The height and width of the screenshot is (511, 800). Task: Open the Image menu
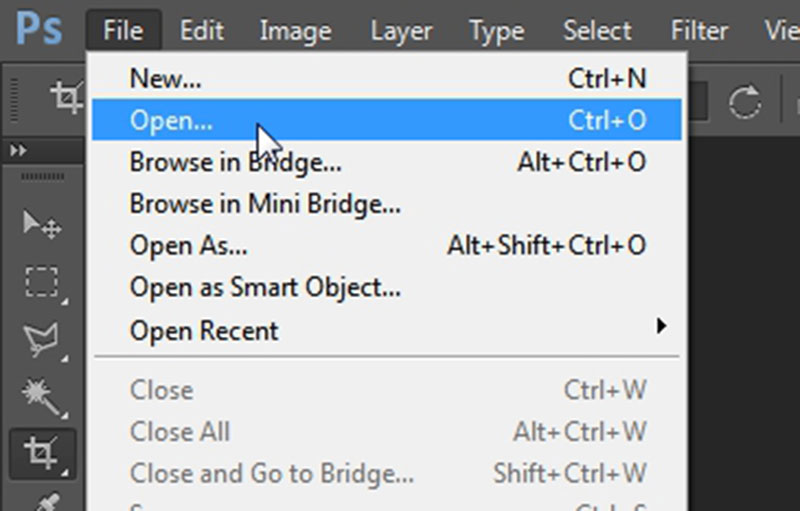[x=295, y=31]
